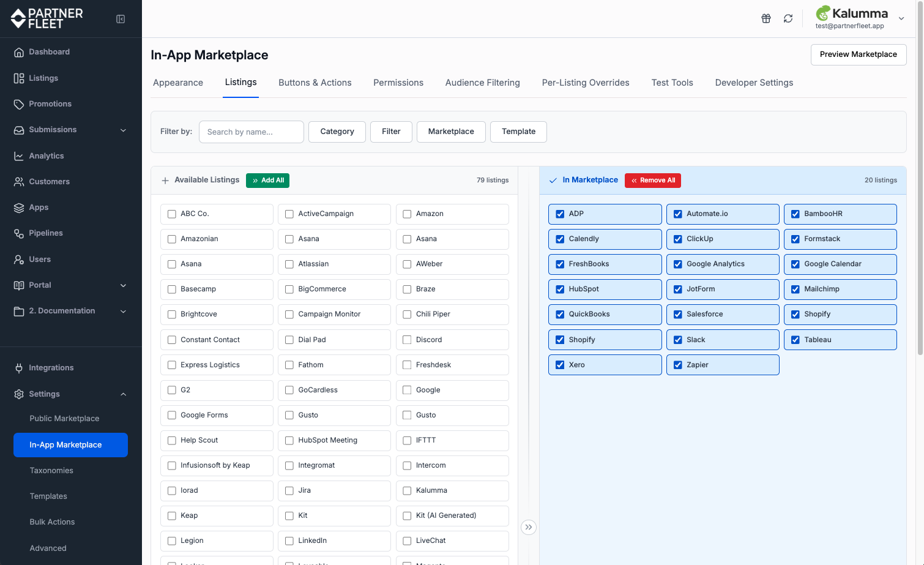This screenshot has height=565, width=924.
Task: Check the Basecamp checkbox
Action: 172,290
